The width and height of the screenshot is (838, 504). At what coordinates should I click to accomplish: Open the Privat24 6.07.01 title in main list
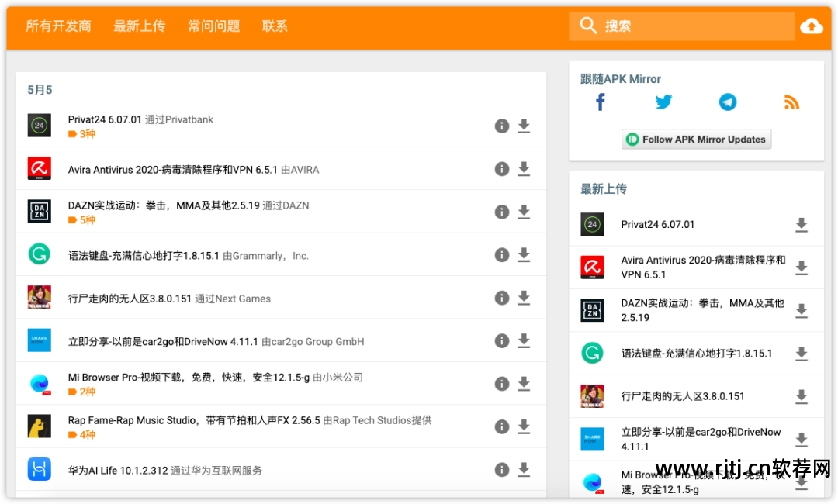[105, 119]
